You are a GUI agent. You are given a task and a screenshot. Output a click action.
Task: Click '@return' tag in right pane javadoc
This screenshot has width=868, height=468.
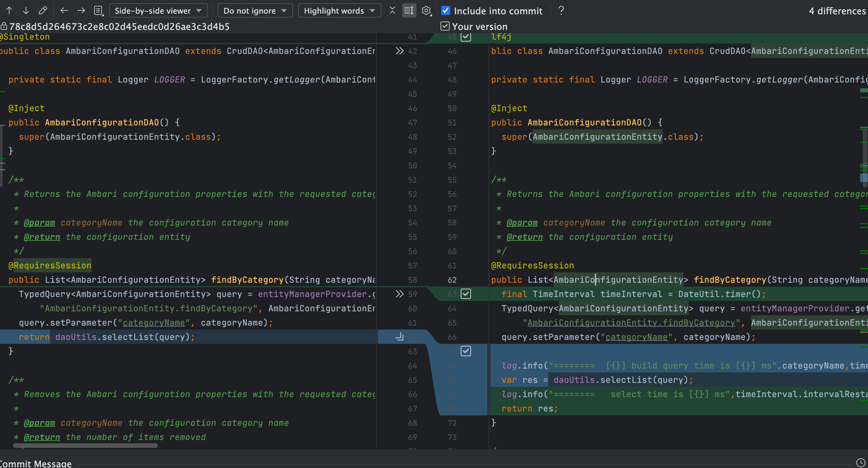525,237
